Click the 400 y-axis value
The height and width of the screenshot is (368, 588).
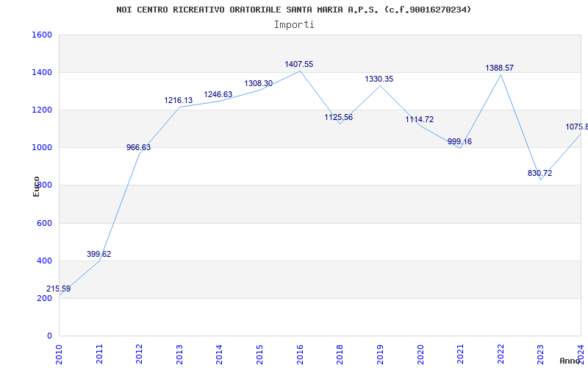44,261
